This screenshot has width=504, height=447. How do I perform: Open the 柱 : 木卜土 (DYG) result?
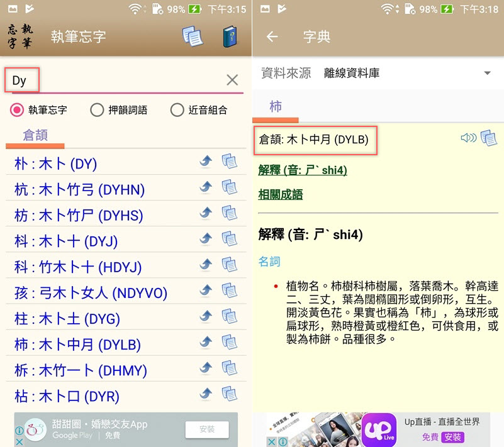[67, 319]
